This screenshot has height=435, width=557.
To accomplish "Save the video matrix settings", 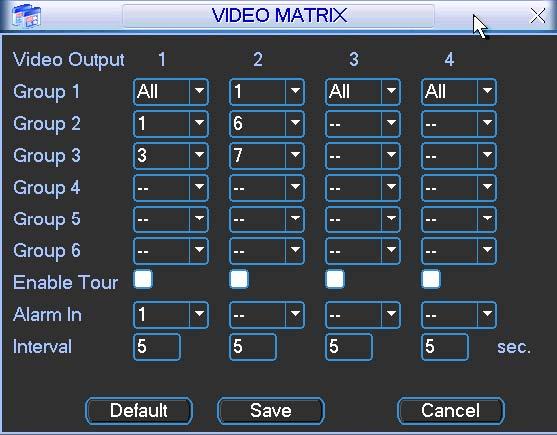I will click(271, 411).
